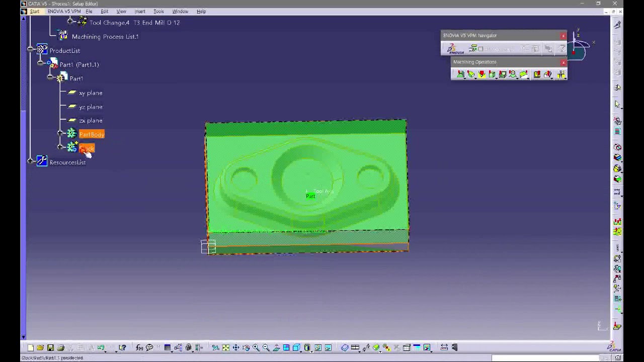Click the first Machining Operations toolbar icon
The height and width of the screenshot is (362, 644).
tap(460, 74)
